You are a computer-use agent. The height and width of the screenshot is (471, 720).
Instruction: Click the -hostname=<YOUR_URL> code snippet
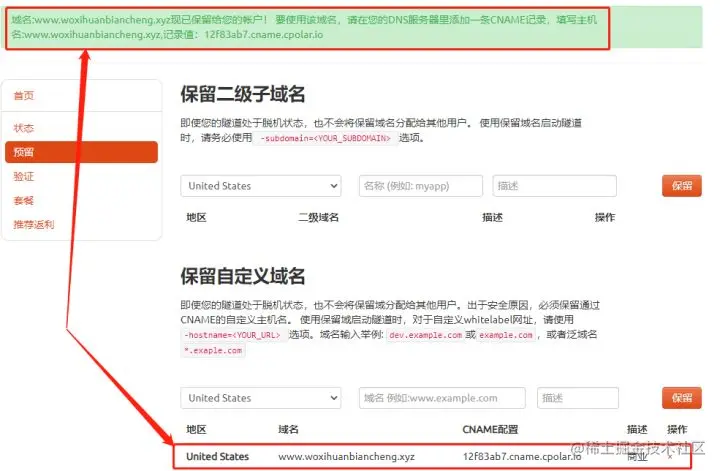point(234,335)
